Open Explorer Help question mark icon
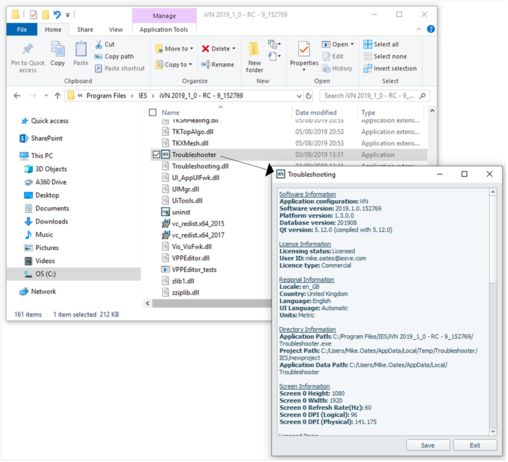The height and width of the screenshot is (462, 508). click(431, 29)
